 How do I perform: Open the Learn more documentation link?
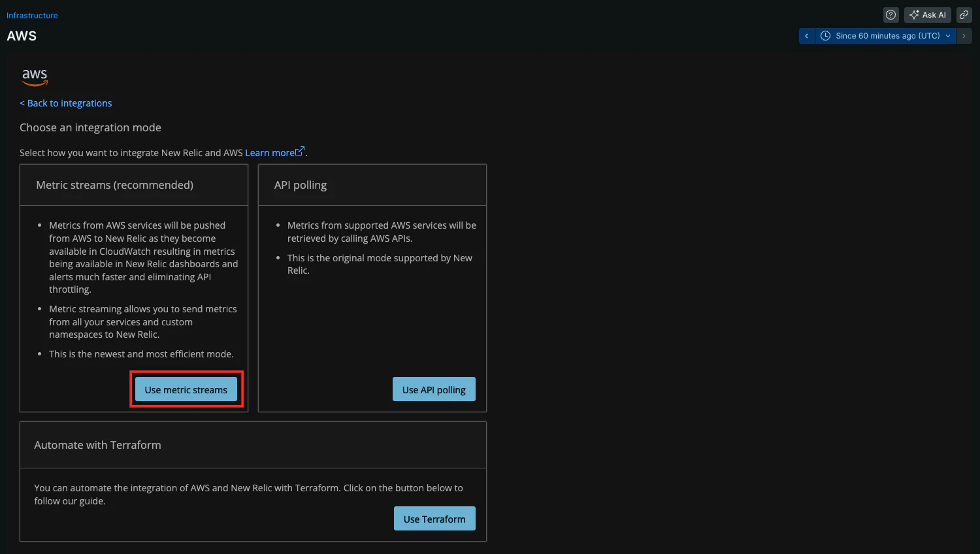pos(274,152)
